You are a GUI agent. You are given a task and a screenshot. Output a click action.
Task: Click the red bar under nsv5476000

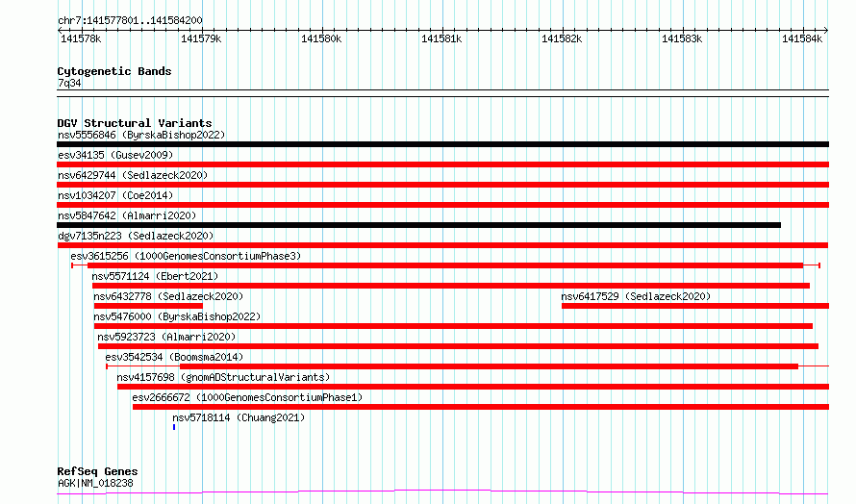pos(453,326)
